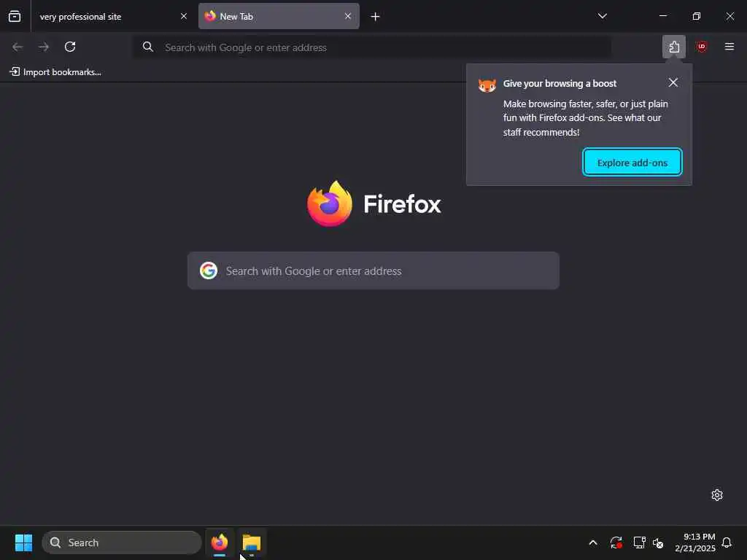The height and width of the screenshot is (560, 747).
Task: Go forward one page
Action: point(44,47)
